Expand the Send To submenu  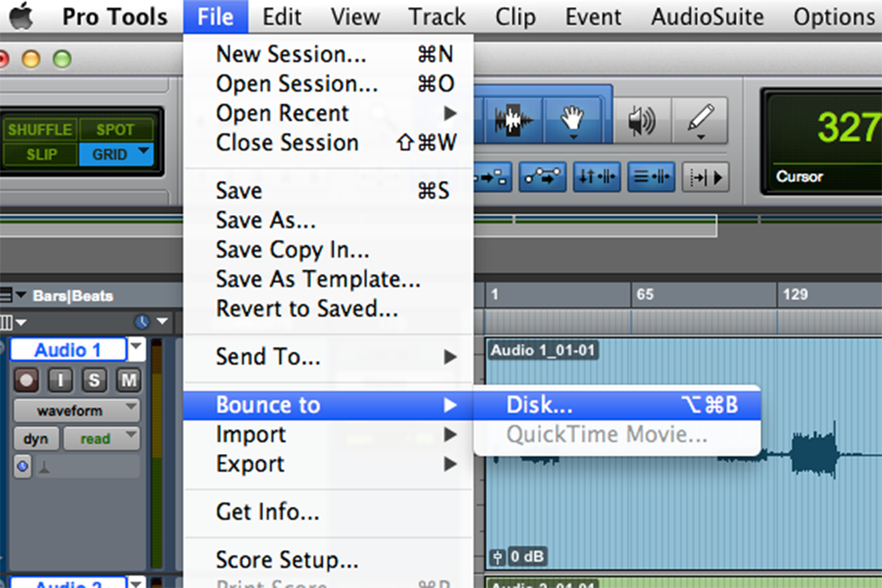[x=328, y=356]
